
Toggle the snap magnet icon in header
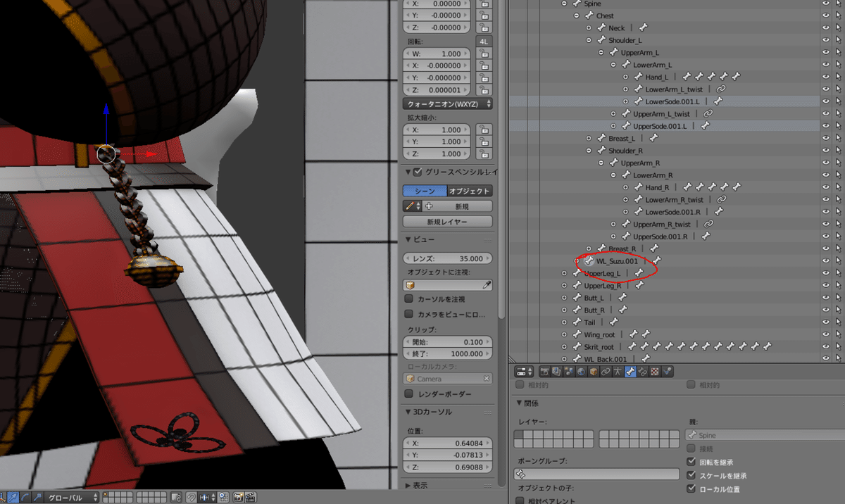pos(191,498)
